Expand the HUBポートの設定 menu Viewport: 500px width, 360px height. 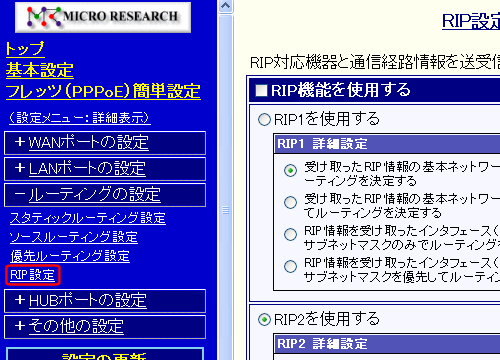tap(88, 301)
